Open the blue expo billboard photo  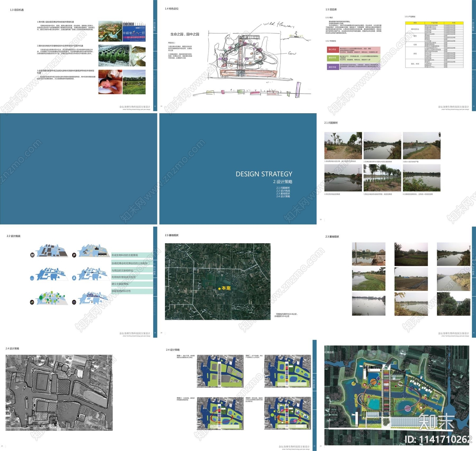pos(134,31)
